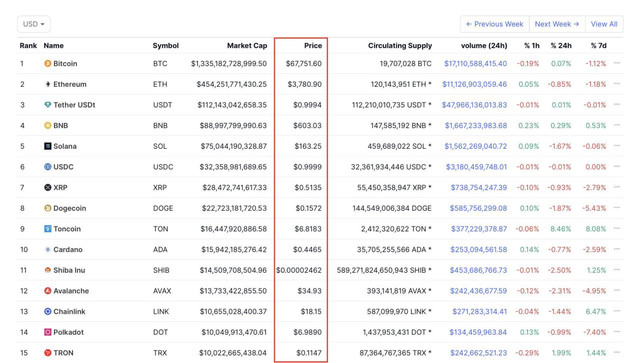This screenshot has width=640, height=363.
Task: Open the Toncoin name link
Action: 67,229
